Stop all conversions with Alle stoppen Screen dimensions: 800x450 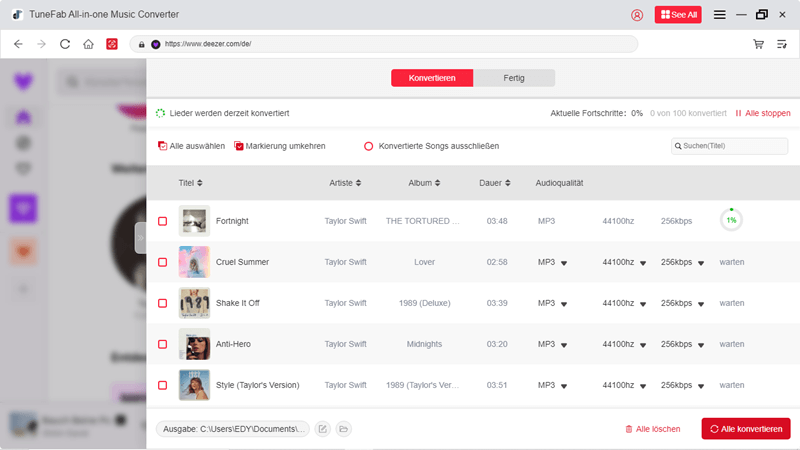(763, 113)
